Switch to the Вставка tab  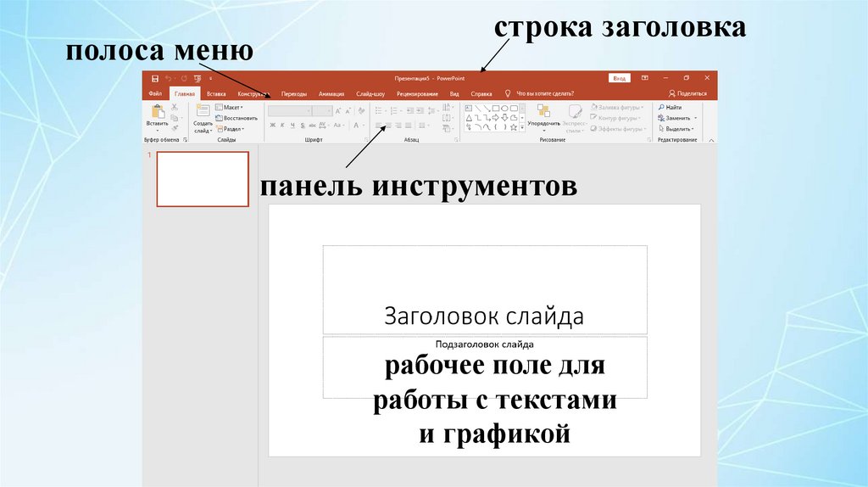pos(216,93)
